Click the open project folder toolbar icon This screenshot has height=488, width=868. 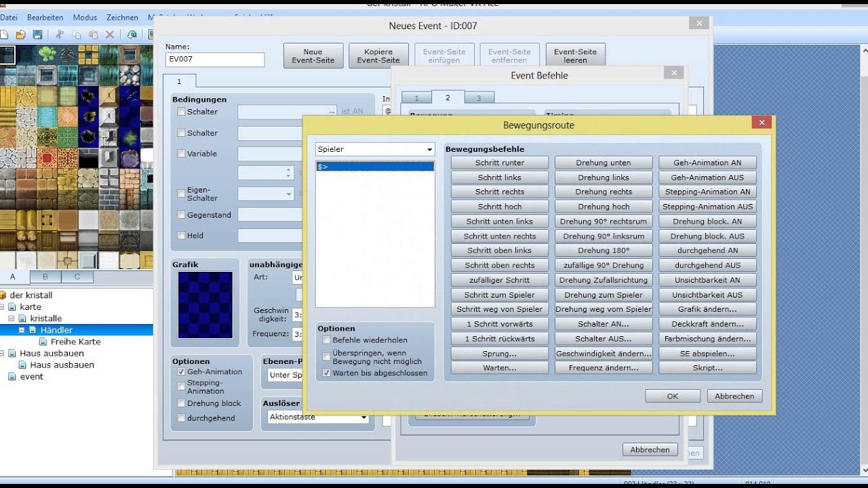coord(21,35)
